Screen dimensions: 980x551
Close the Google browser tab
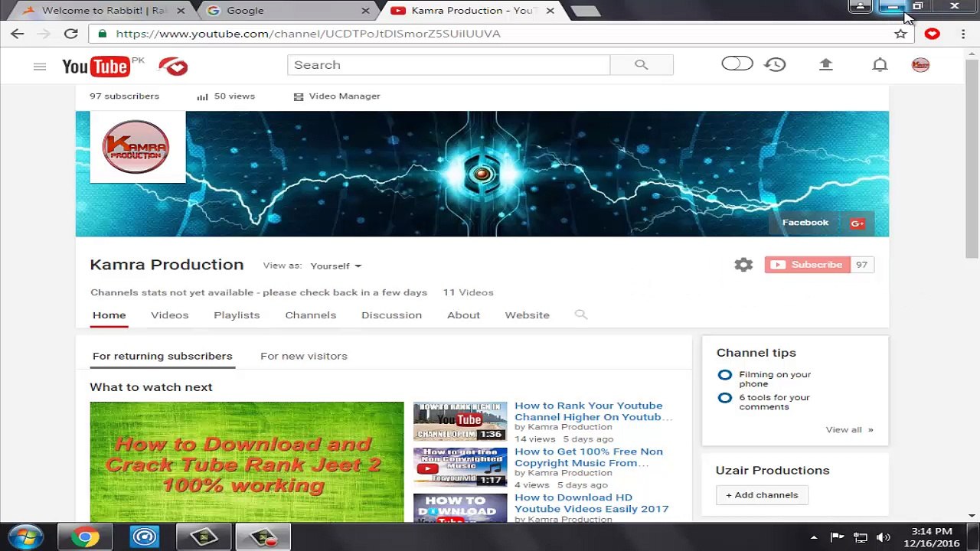[365, 11]
